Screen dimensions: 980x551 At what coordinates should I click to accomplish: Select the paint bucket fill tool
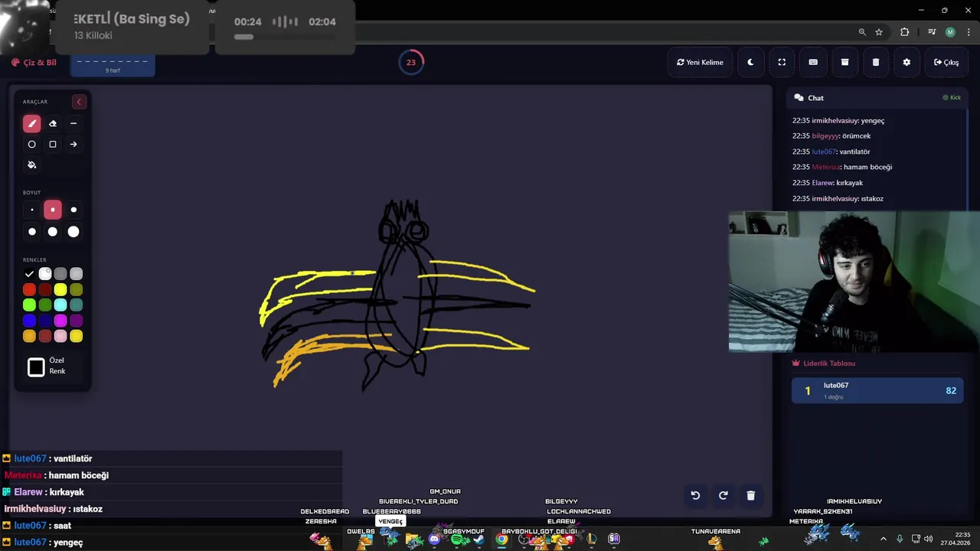click(x=31, y=165)
